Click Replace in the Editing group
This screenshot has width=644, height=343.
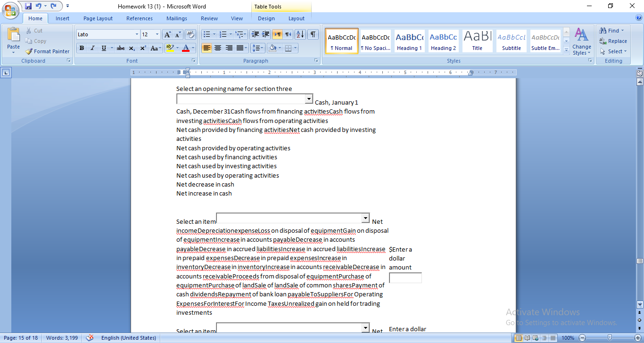pos(614,41)
